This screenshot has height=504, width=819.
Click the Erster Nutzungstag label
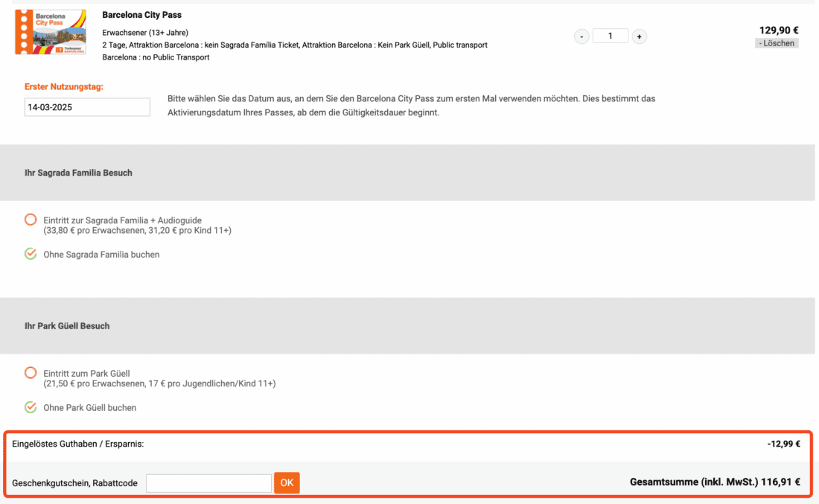64,87
